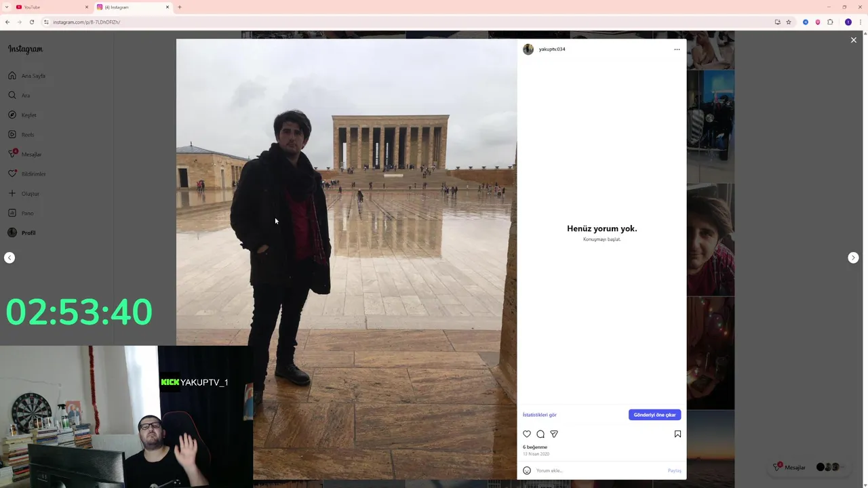Open Bildirimler heart icon
The width and height of the screenshot is (868, 488).
(x=12, y=174)
